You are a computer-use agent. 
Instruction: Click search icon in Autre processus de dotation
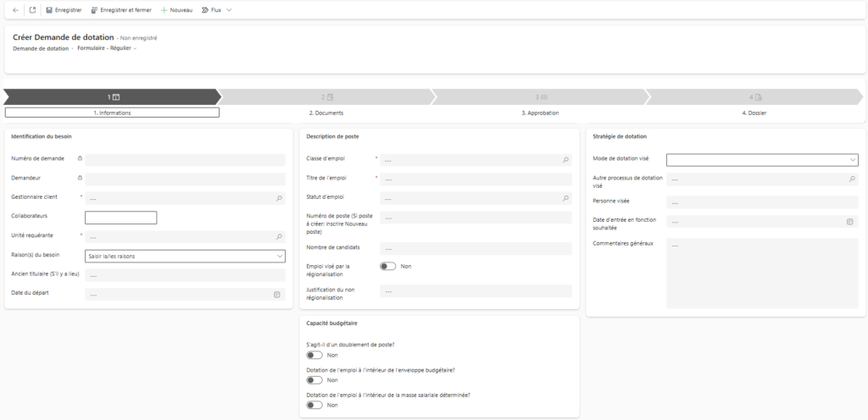[x=851, y=180]
